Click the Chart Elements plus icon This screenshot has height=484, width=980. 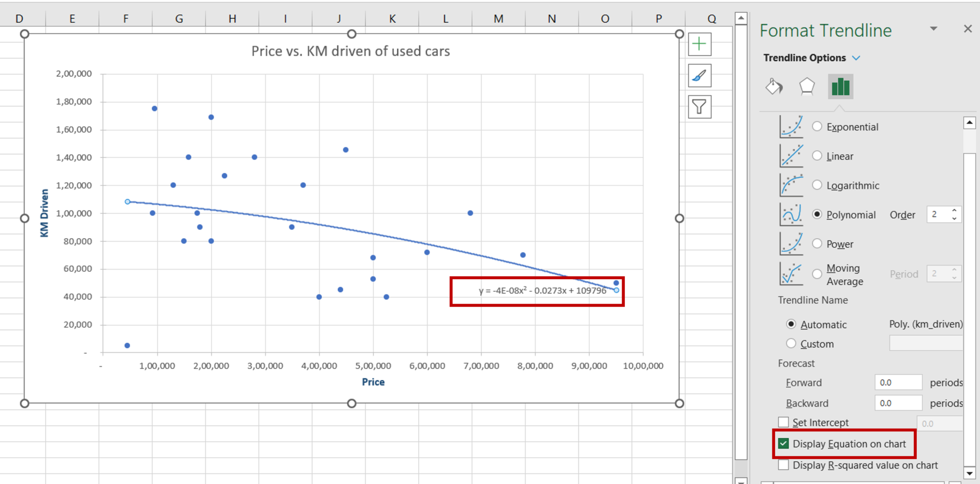pyautogui.click(x=699, y=44)
